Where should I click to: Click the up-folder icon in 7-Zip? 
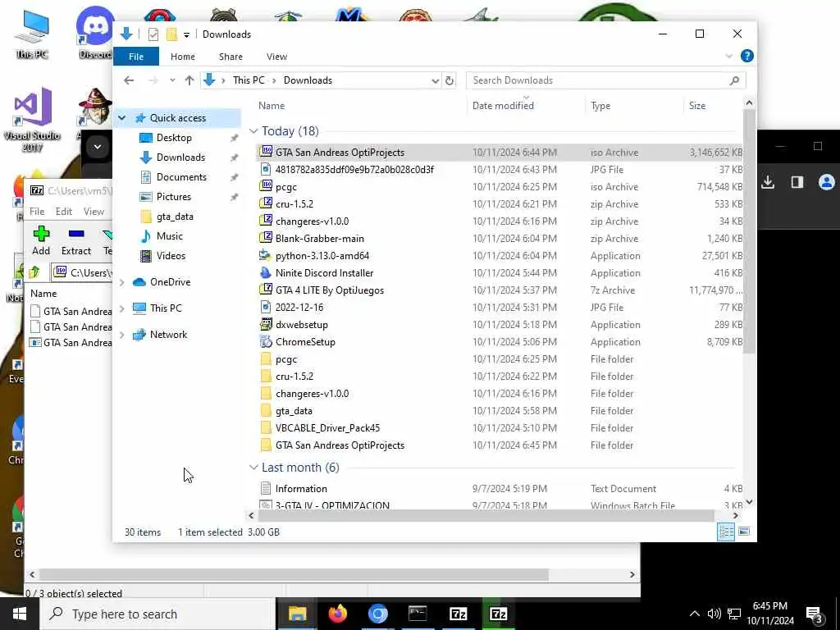(x=34, y=272)
